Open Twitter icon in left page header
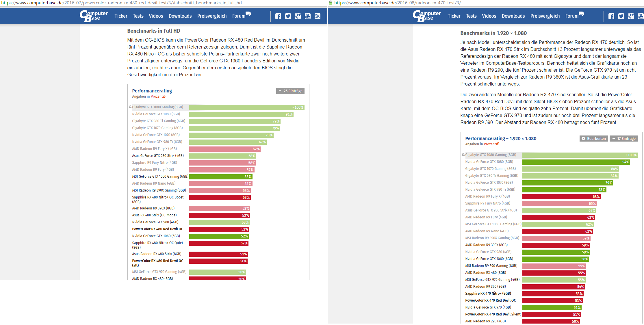The height and width of the screenshot is (325, 644). tap(288, 16)
